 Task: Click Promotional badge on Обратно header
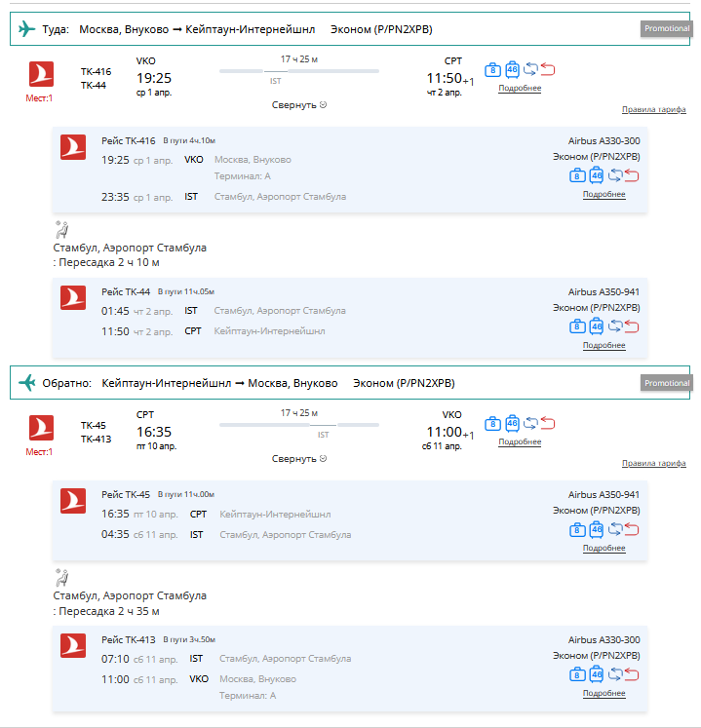(x=667, y=383)
